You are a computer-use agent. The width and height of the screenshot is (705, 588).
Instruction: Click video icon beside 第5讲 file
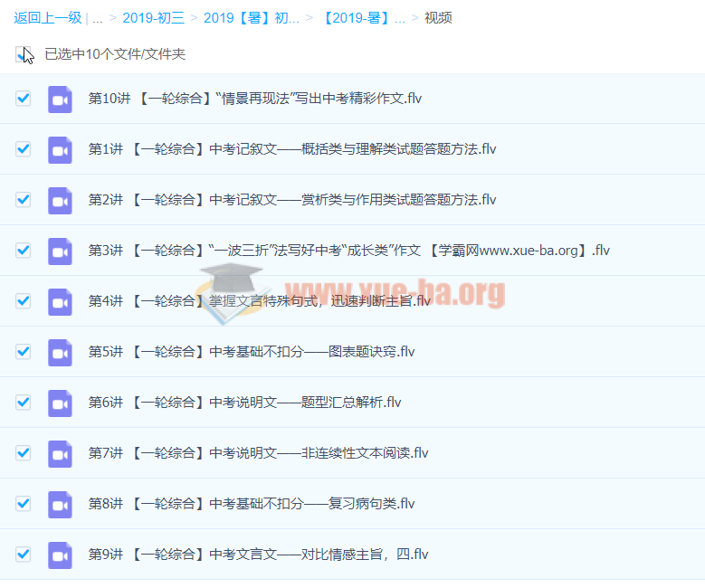coord(60,352)
